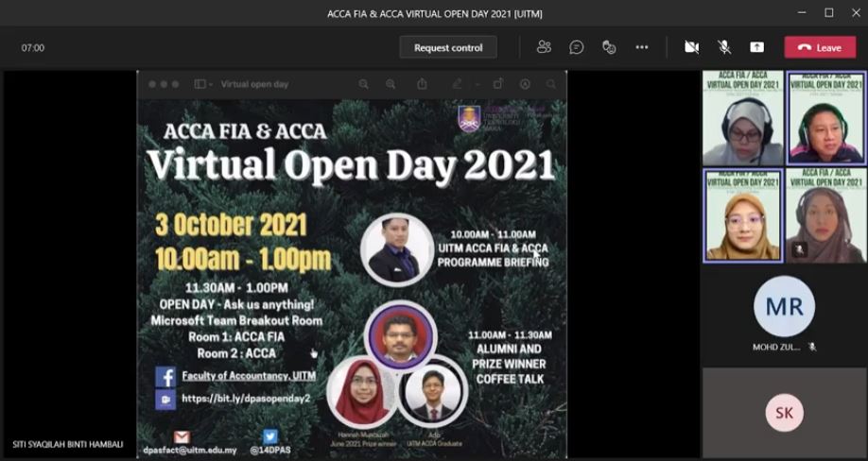This screenshot has width=868, height=461.
Task: Click the briefing speaker's circular photo
Action: pyautogui.click(x=396, y=248)
